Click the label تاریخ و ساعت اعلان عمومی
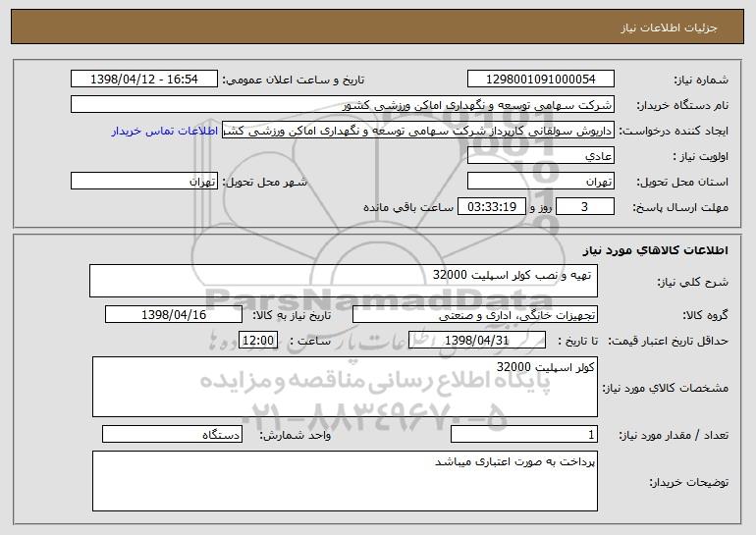756x535 pixels. 294,80
